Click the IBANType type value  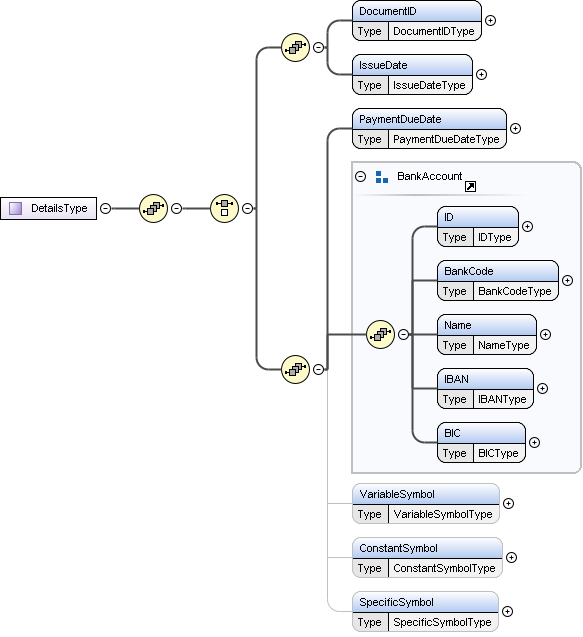click(502, 399)
